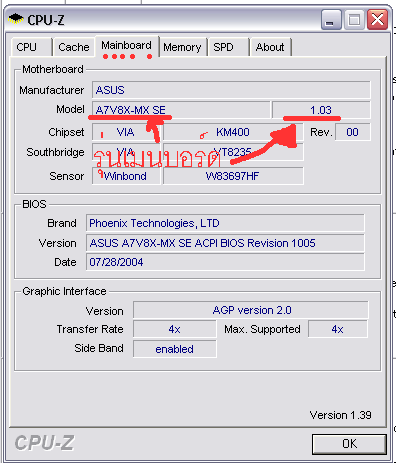
Task: Click the Version 1.39 label
Action: pos(340,415)
